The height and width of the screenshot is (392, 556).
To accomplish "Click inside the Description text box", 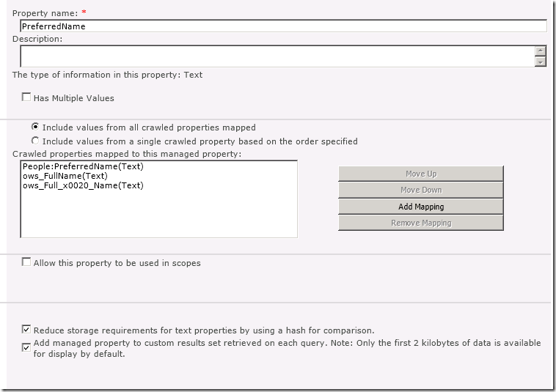I will pyautogui.click(x=277, y=56).
